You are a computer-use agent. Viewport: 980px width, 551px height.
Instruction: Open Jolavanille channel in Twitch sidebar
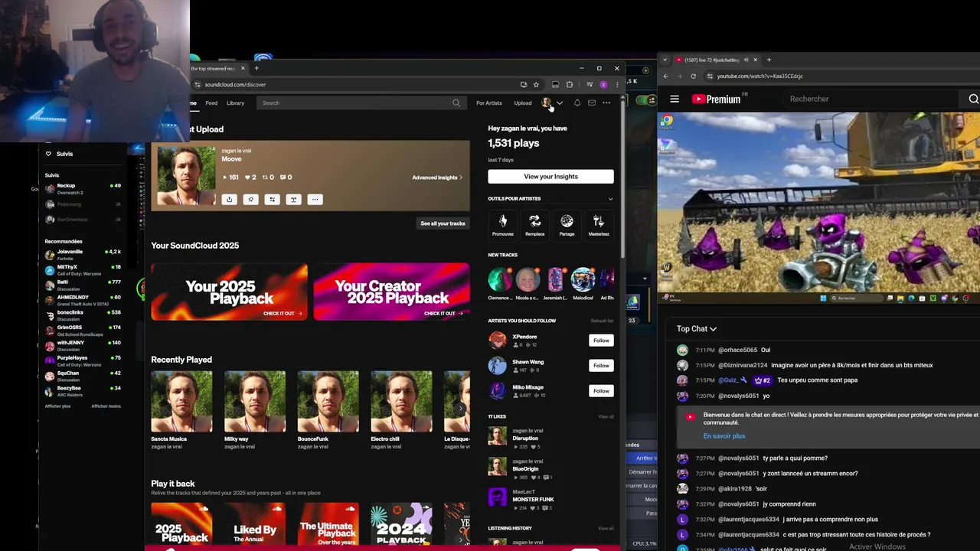[83, 254]
